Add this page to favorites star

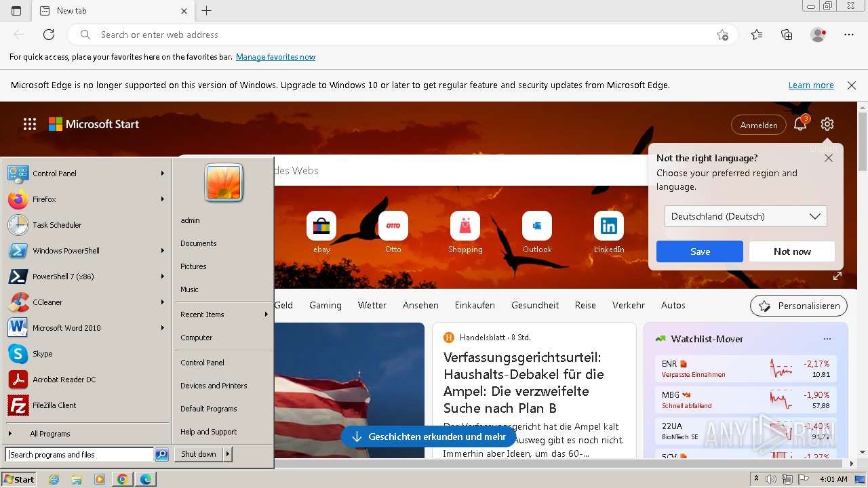click(x=722, y=35)
